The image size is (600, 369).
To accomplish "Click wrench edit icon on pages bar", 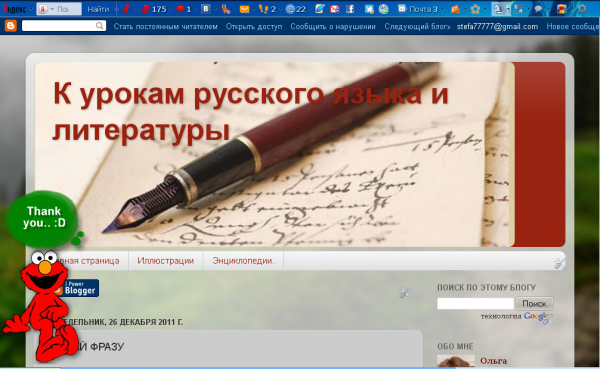I will (559, 263).
